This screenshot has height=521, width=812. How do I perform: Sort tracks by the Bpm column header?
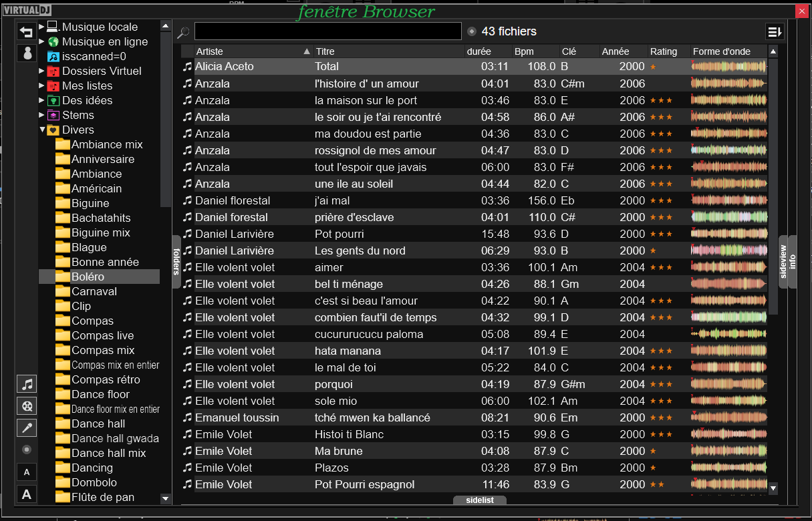(x=525, y=51)
